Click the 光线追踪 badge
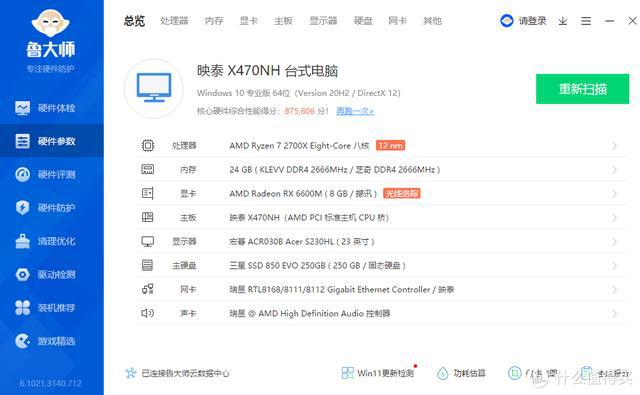640x395 pixels. click(402, 193)
